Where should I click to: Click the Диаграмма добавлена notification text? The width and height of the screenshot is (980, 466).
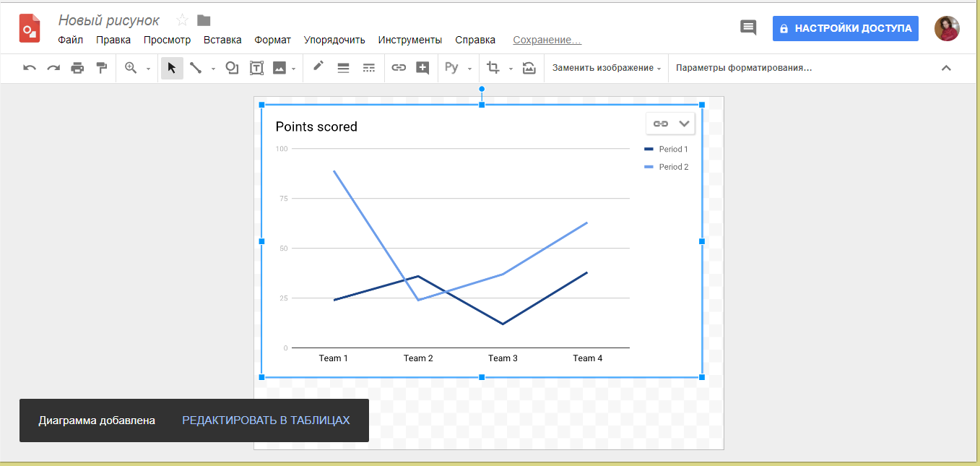[97, 420]
